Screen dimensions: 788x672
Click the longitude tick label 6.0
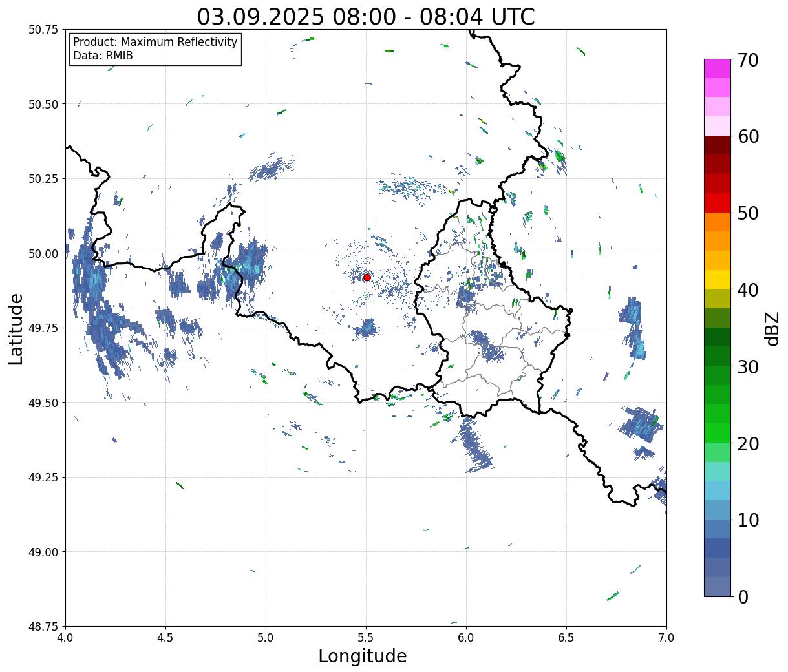(466, 638)
